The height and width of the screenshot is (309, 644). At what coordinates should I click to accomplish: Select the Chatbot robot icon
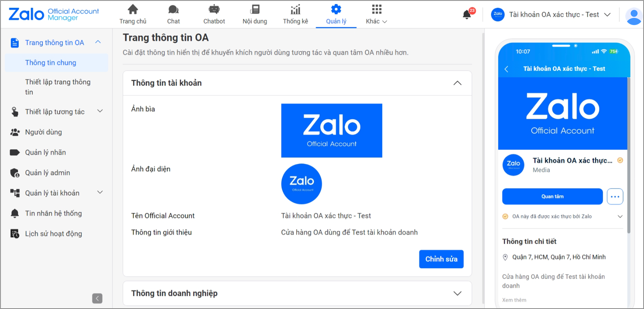click(214, 9)
